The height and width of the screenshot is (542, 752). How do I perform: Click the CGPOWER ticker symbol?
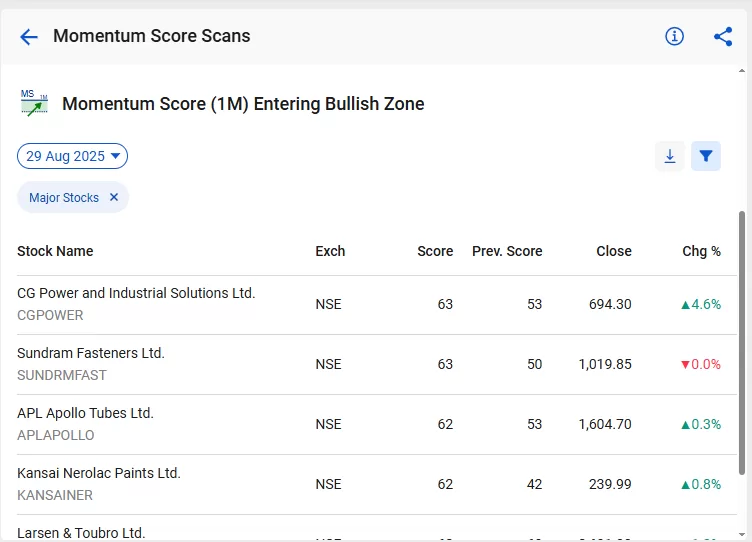pyautogui.click(x=50, y=315)
